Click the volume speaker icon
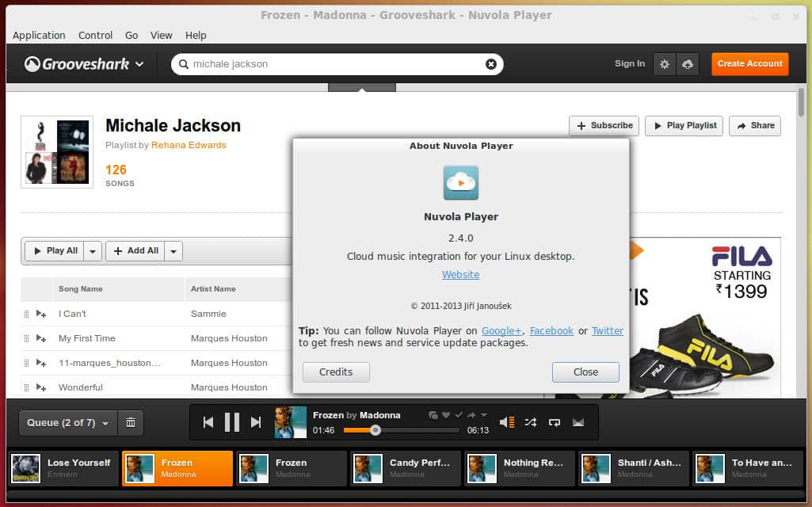Screen dimensions: 812x507 [507, 422]
